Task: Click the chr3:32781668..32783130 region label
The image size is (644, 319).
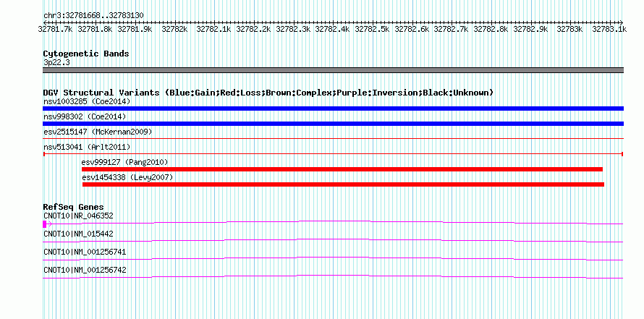Action: tap(93, 15)
